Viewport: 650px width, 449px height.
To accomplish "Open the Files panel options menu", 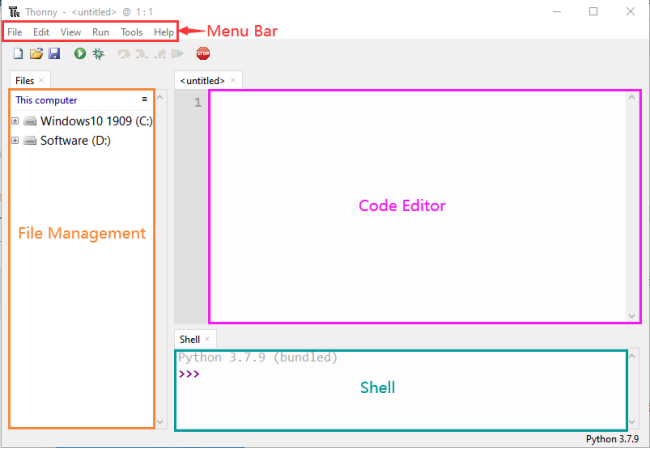I will tap(144, 99).
